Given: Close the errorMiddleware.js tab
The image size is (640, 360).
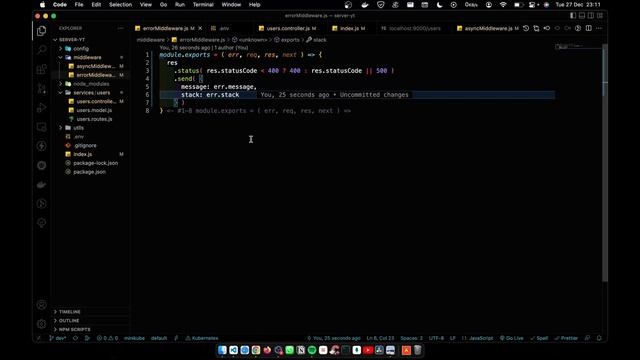Looking at the screenshot, I should [x=200, y=28].
